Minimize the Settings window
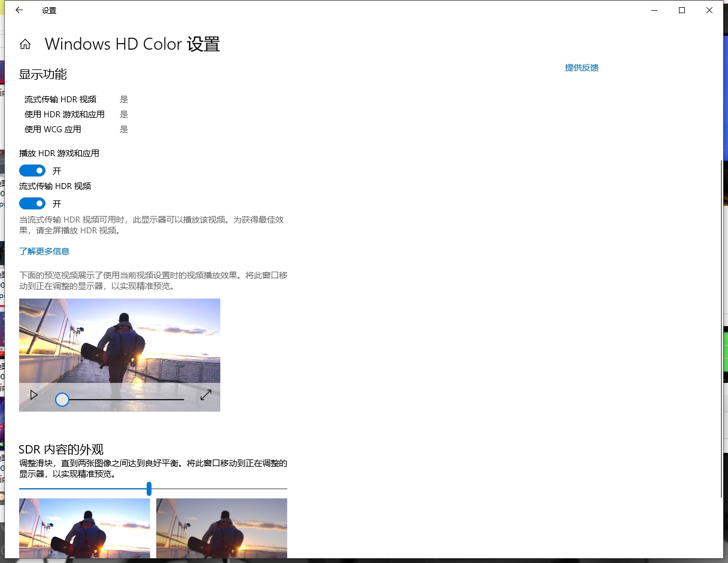The height and width of the screenshot is (563, 728). click(654, 10)
